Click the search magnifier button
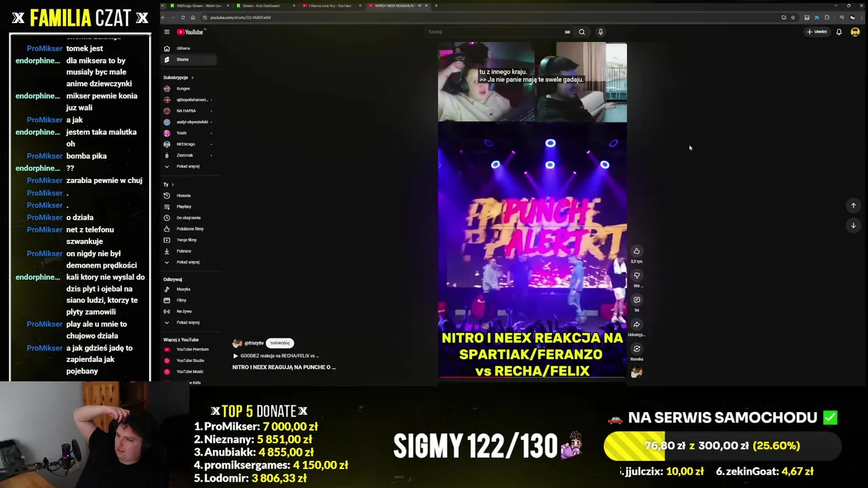Screen dimensions: 868x488 point(582,32)
